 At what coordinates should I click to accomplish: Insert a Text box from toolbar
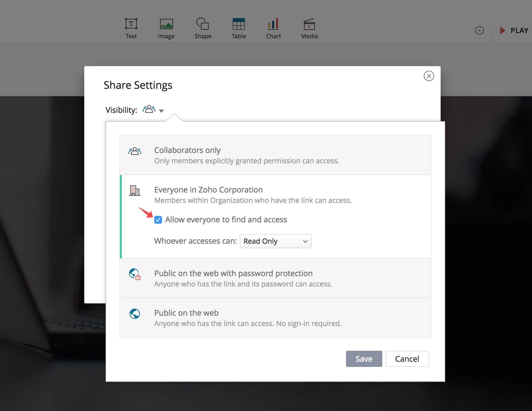pos(131,29)
